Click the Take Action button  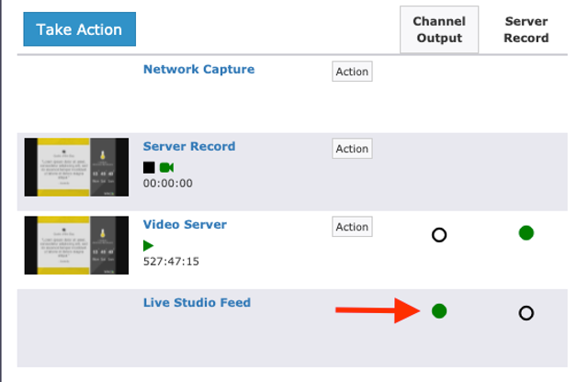tap(80, 29)
